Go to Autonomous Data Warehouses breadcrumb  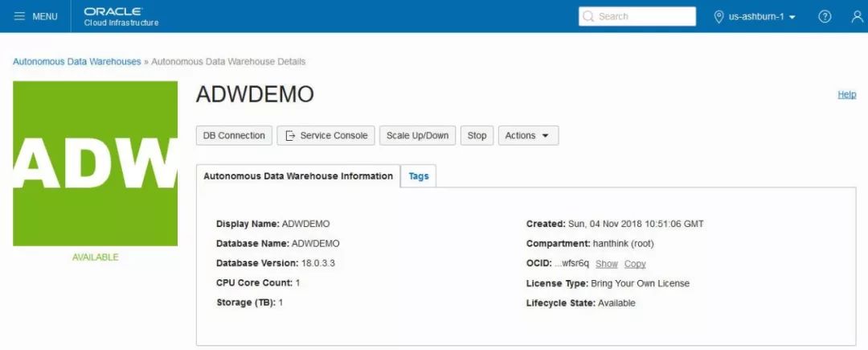[x=76, y=62]
